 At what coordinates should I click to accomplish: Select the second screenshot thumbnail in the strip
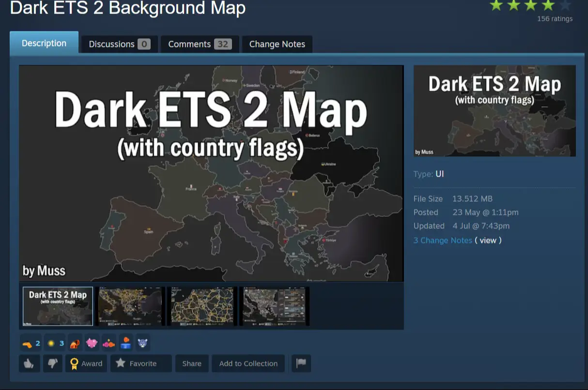[x=130, y=306]
